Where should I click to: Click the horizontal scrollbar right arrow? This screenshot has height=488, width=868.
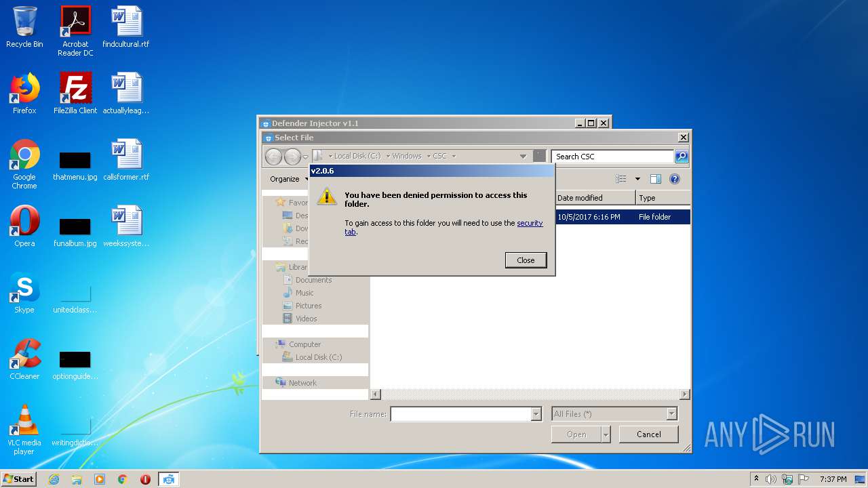(x=685, y=394)
